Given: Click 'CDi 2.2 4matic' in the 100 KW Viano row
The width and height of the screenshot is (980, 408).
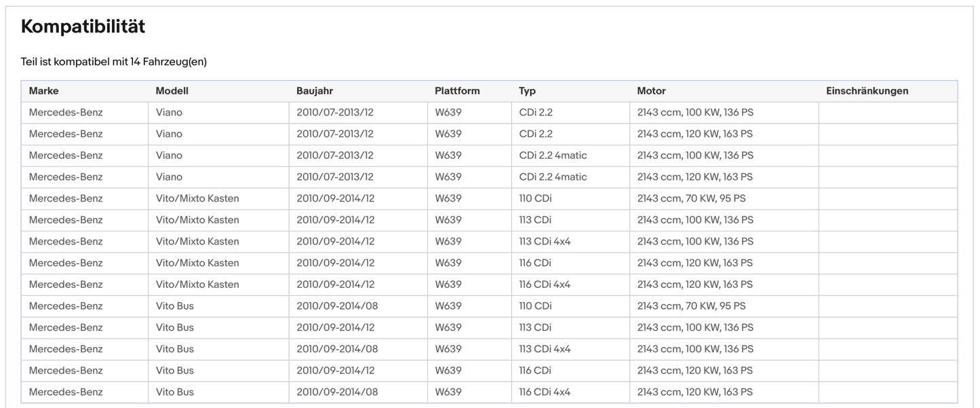Looking at the screenshot, I should tap(553, 155).
